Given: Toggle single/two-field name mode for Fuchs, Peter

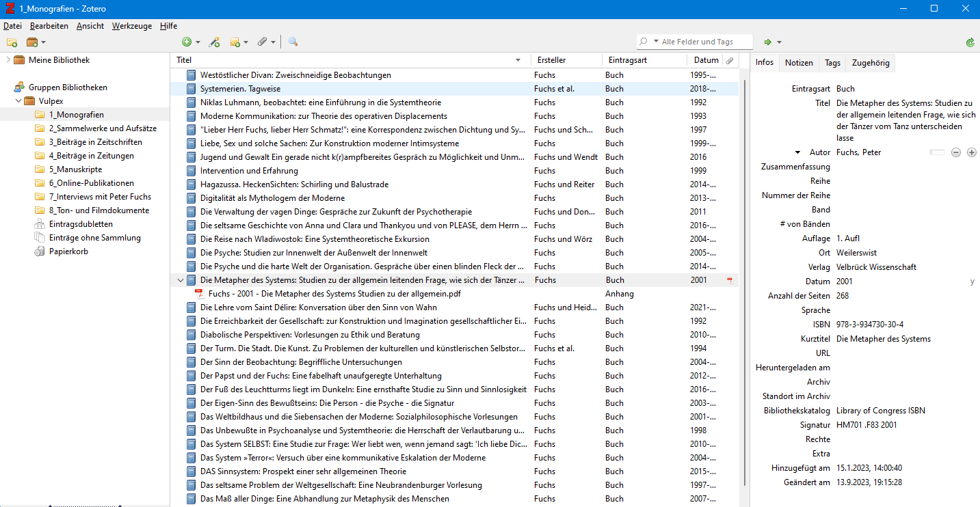Looking at the screenshot, I should coord(937,152).
